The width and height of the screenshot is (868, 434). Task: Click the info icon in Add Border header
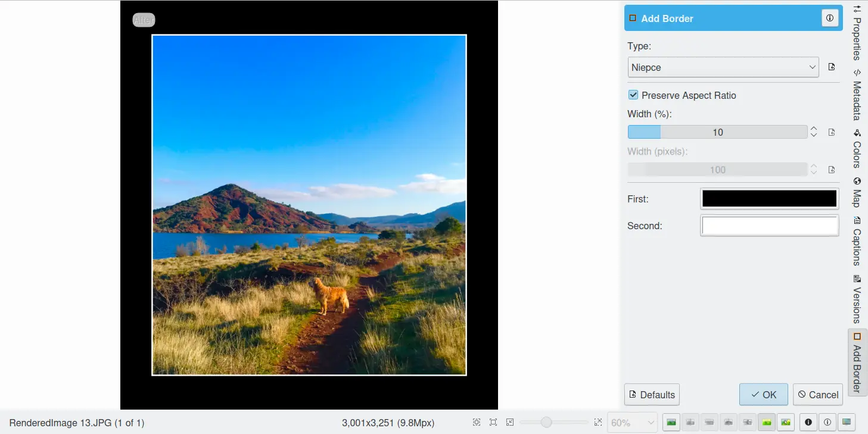point(830,18)
